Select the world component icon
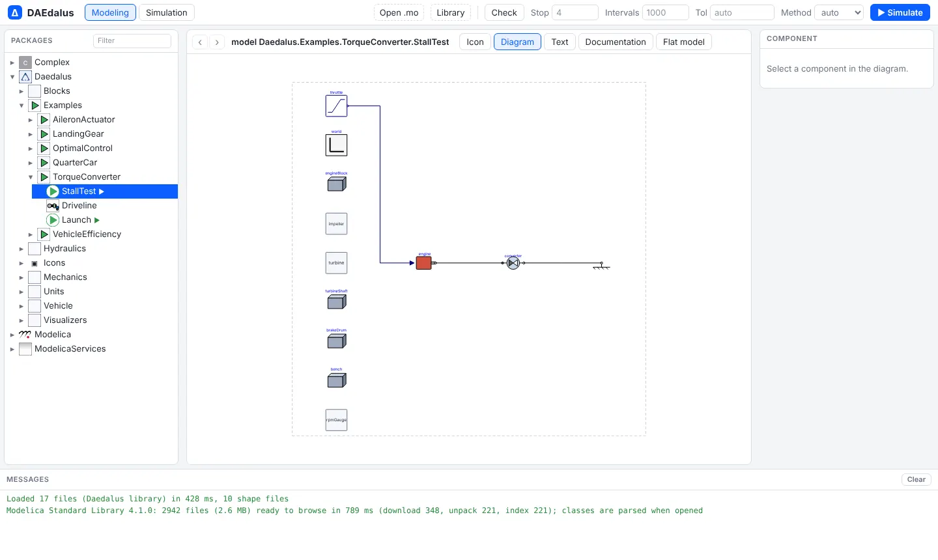The height and width of the screenshot is (560, 938). pos(336,145)
